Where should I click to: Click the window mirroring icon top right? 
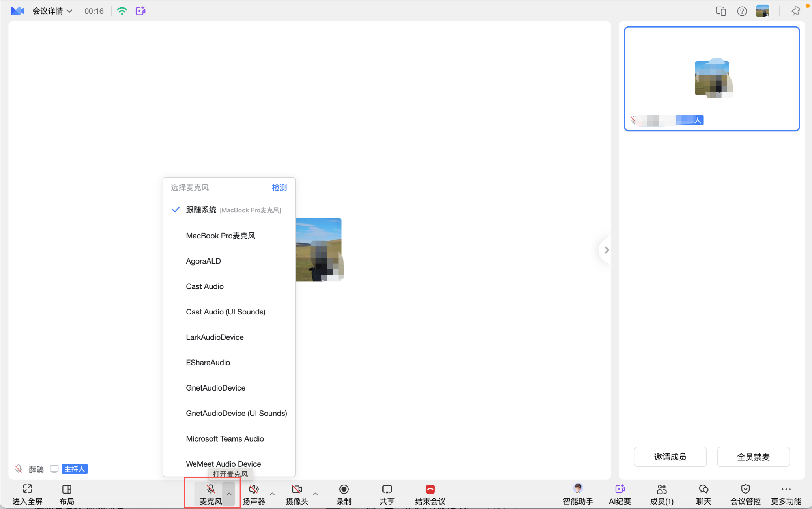(x=720, y=11)
